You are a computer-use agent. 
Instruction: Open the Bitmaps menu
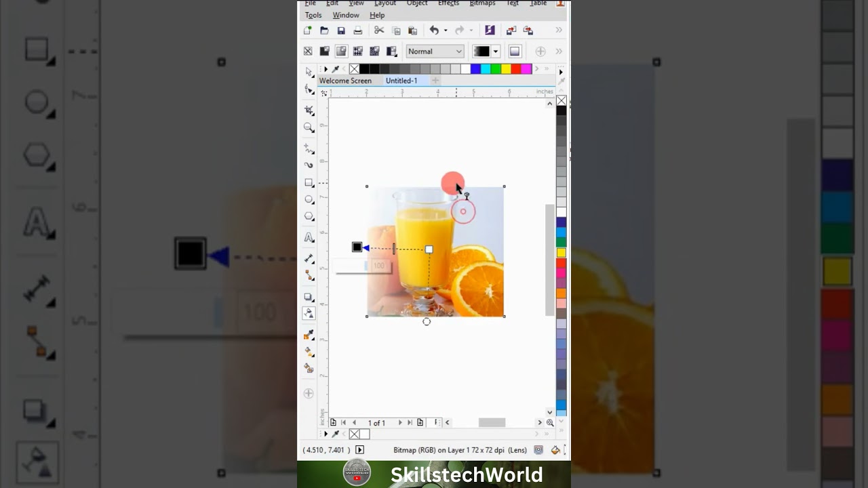coord(482,3)
